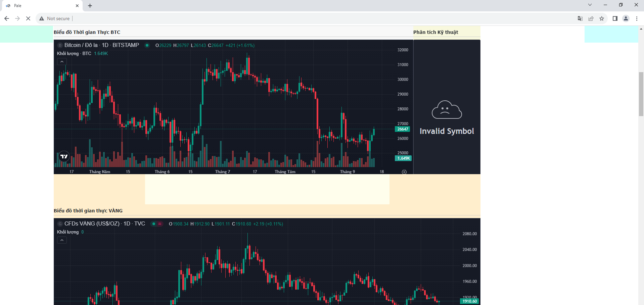This screenshot has width=644, height=305.
Task: Minimize the browser window
Action: [605, 5]
